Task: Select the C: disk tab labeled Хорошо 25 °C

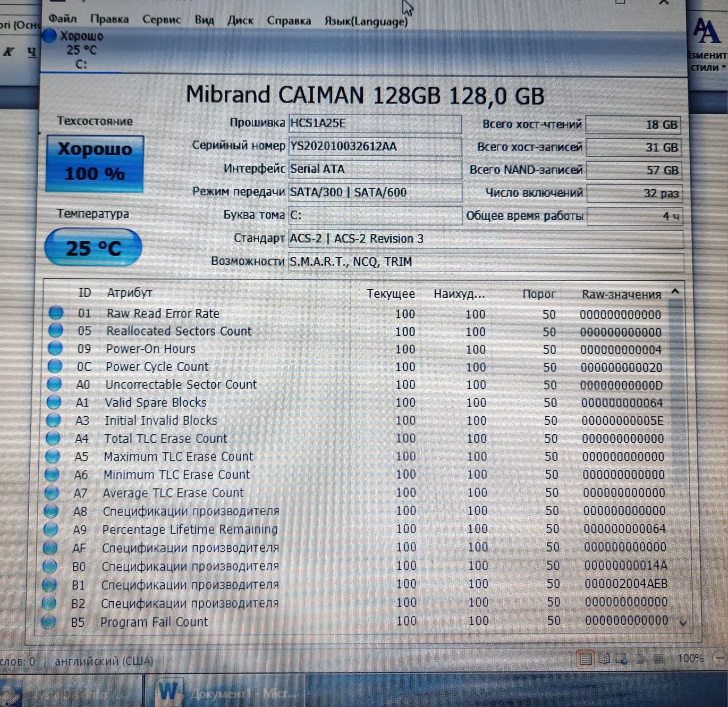Action: pyautogui.click(x=80, y=50)
